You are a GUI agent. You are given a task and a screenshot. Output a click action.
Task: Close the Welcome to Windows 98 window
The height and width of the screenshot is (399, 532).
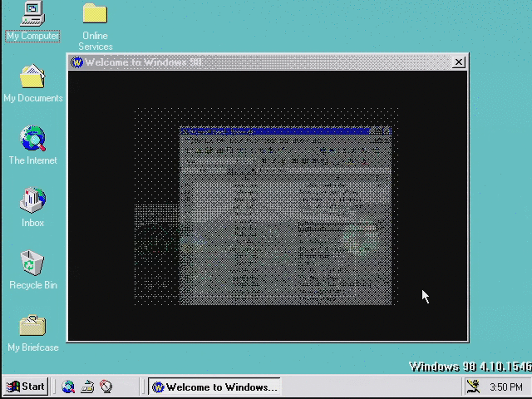click(x=458, y=62)
